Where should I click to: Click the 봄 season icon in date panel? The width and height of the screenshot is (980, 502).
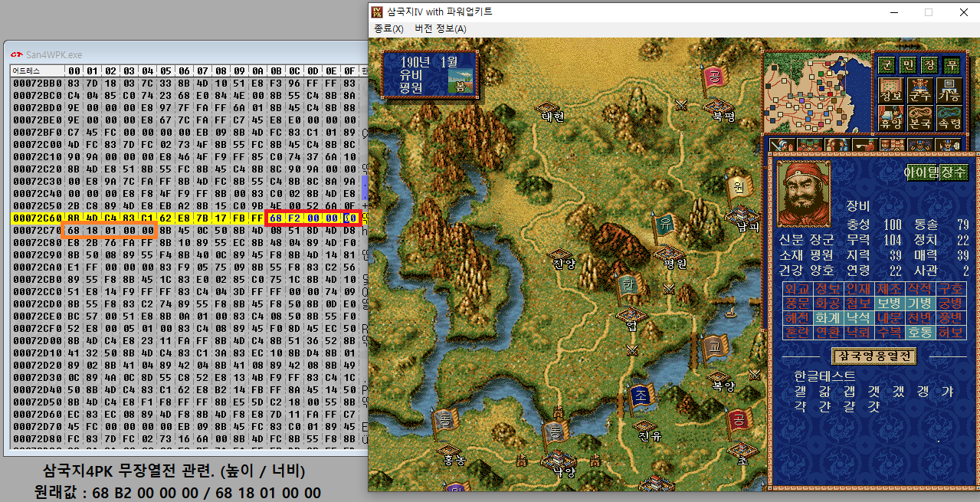461,82
